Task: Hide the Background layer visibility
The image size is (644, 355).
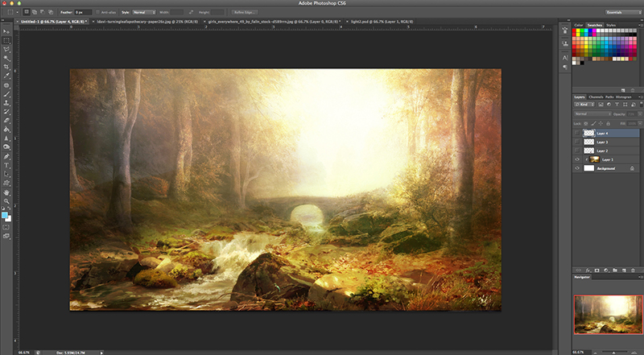Action: click(x=577, y=170)
